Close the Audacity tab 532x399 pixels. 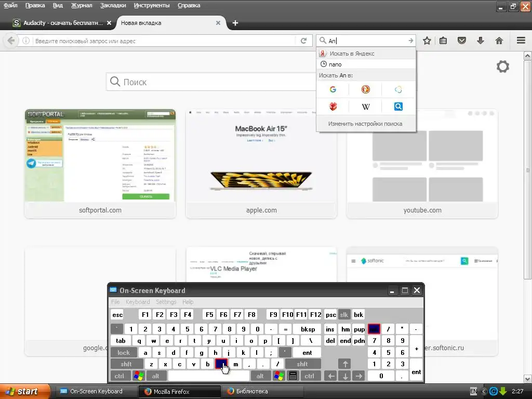click(109, 23)
